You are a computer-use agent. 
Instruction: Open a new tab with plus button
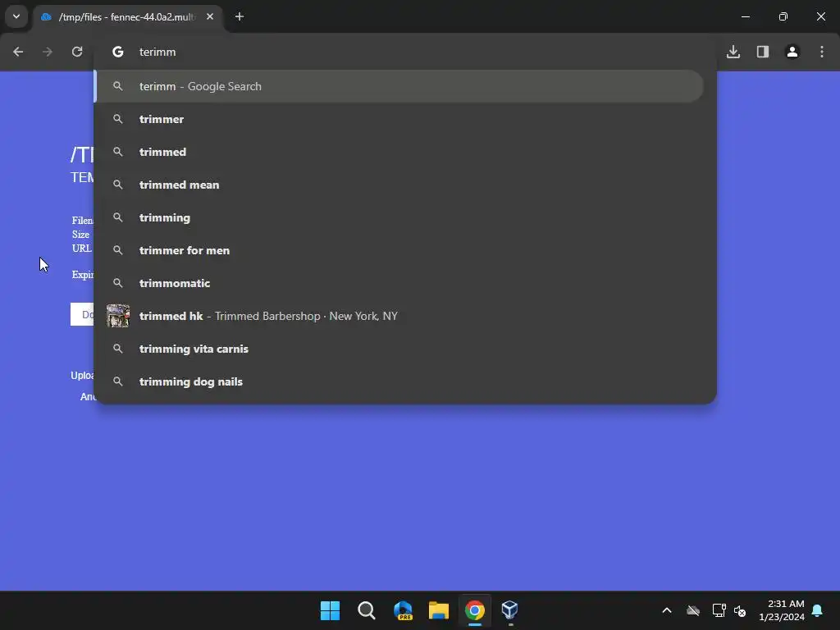point(240,17)
